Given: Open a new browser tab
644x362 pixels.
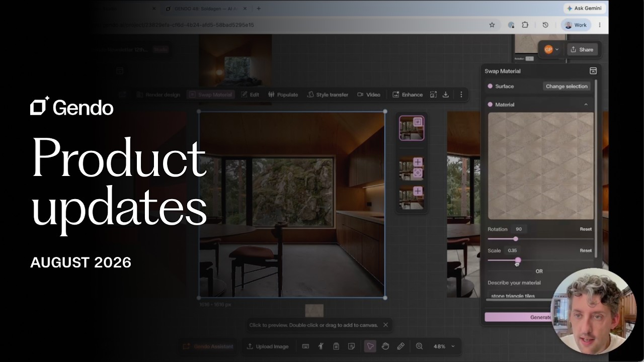Looking at the screenshot, I should (259, 9).
